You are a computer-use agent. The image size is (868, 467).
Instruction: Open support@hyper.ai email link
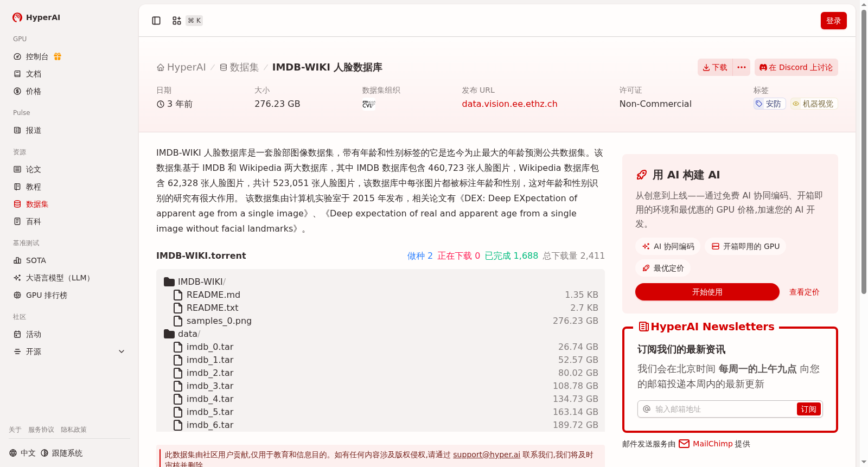(x=487, y=455)
